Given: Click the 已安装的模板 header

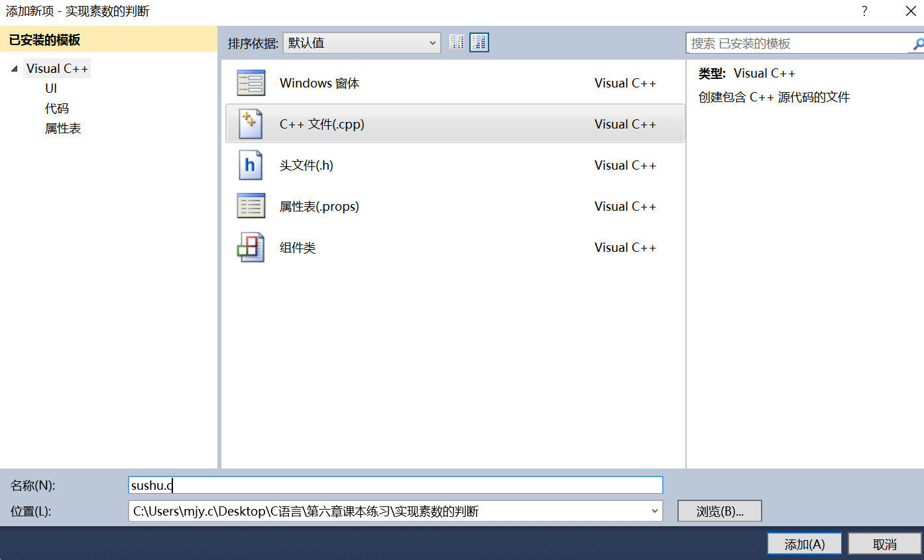Looking at the screenshot, I should point(109,40).
